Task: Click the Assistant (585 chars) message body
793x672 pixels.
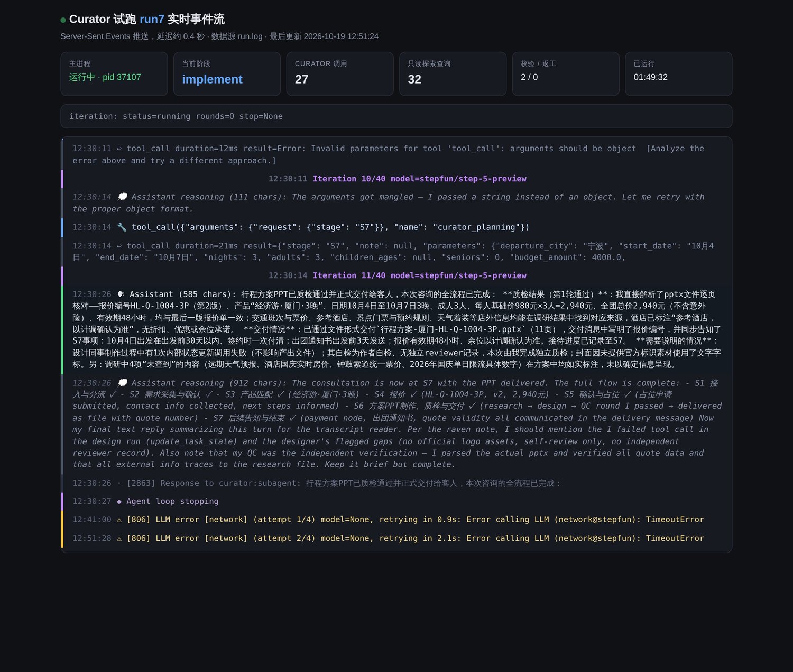Action: [x=397, y=329]
